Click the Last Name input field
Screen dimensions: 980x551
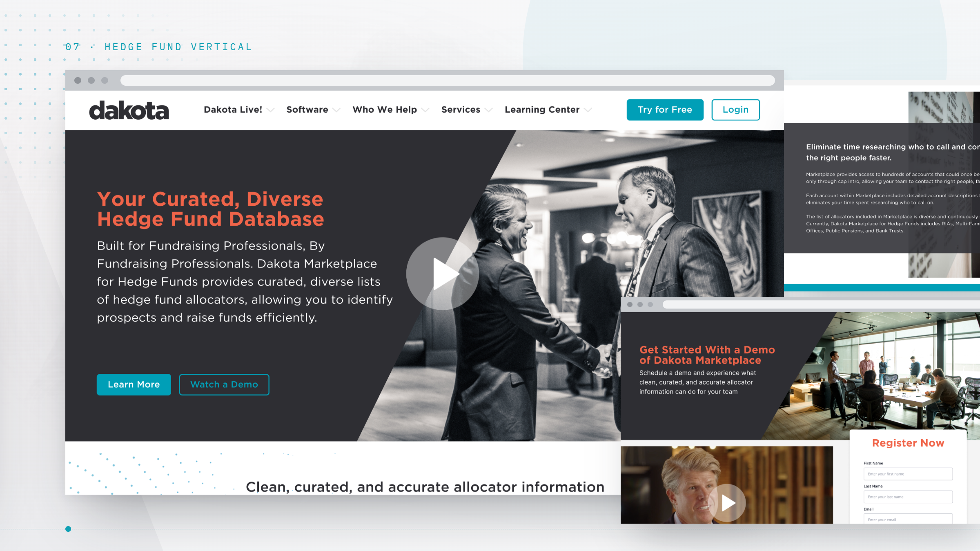908,497
